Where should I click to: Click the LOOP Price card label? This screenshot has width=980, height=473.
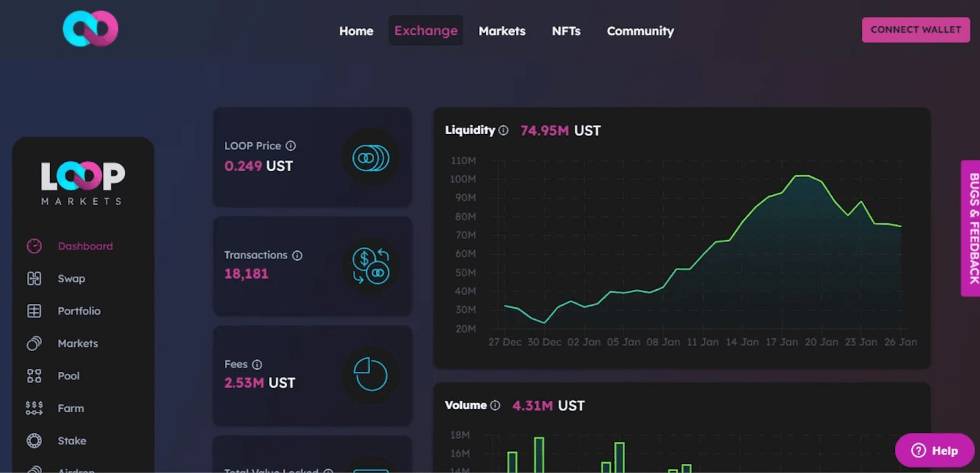pos(252,146)
